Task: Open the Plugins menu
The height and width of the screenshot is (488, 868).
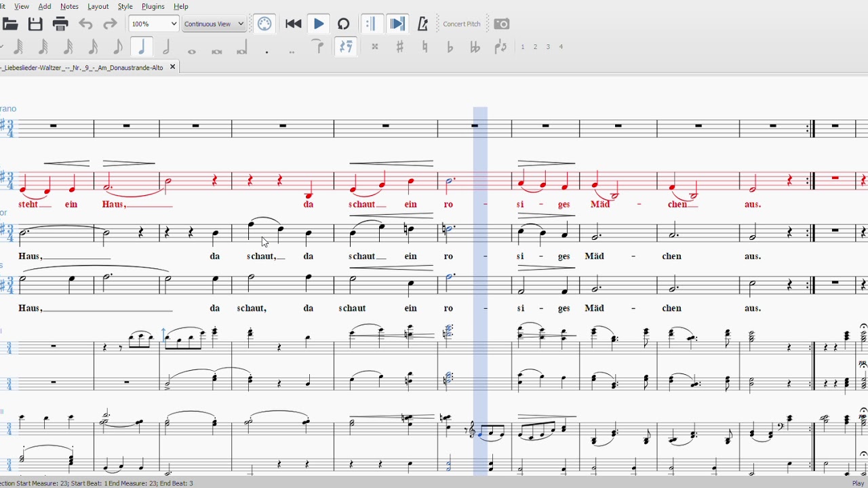Action: 153,6
